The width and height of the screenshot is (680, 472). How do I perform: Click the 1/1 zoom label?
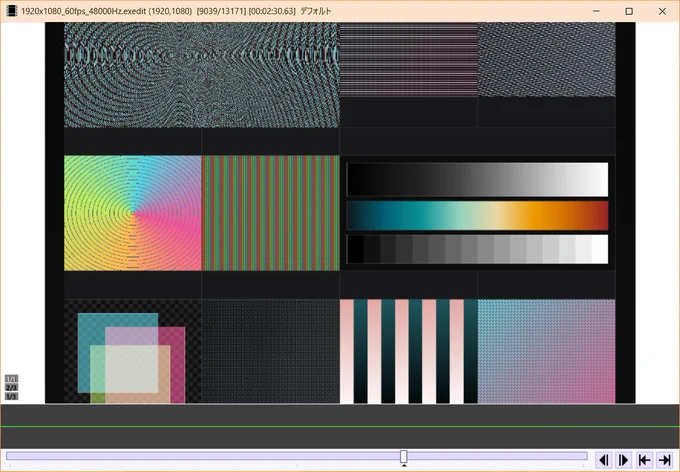[11, 379]
